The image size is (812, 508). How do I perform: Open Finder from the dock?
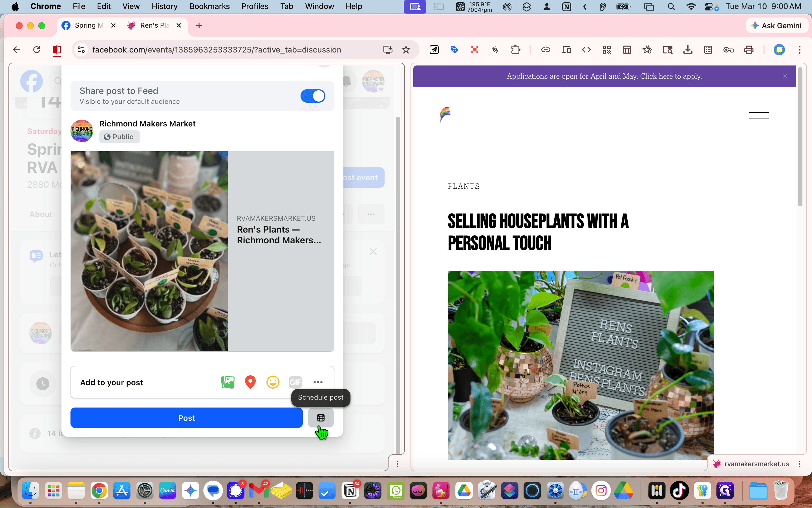pos(30,491)
